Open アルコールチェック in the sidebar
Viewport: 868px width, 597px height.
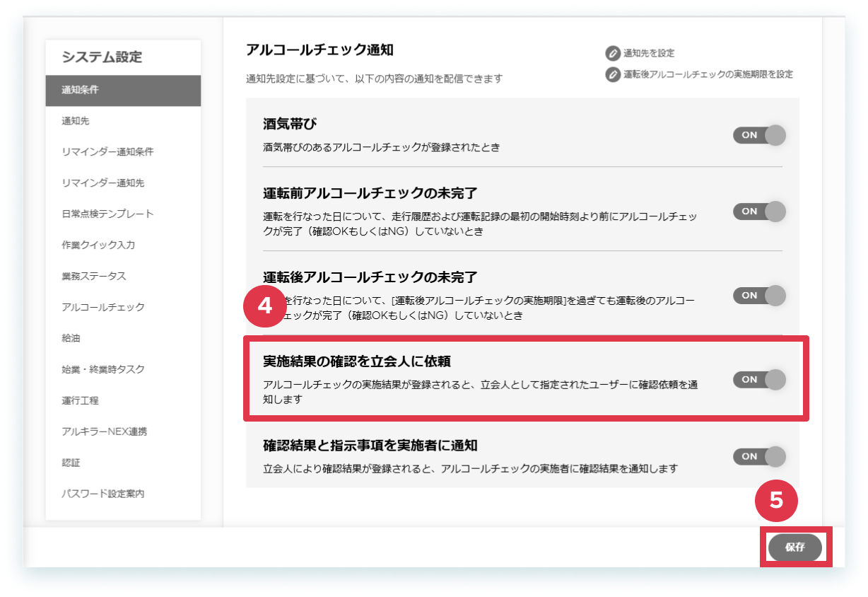[123, 308]
